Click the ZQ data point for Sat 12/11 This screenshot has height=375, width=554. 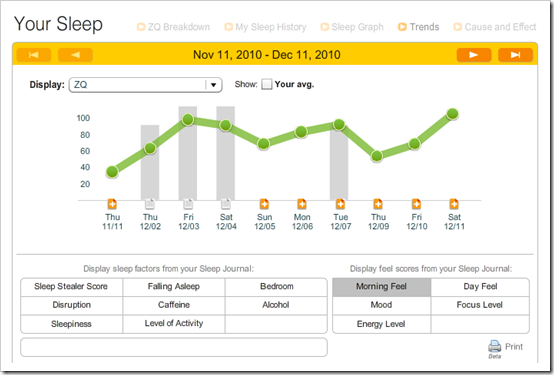(453, 114)
